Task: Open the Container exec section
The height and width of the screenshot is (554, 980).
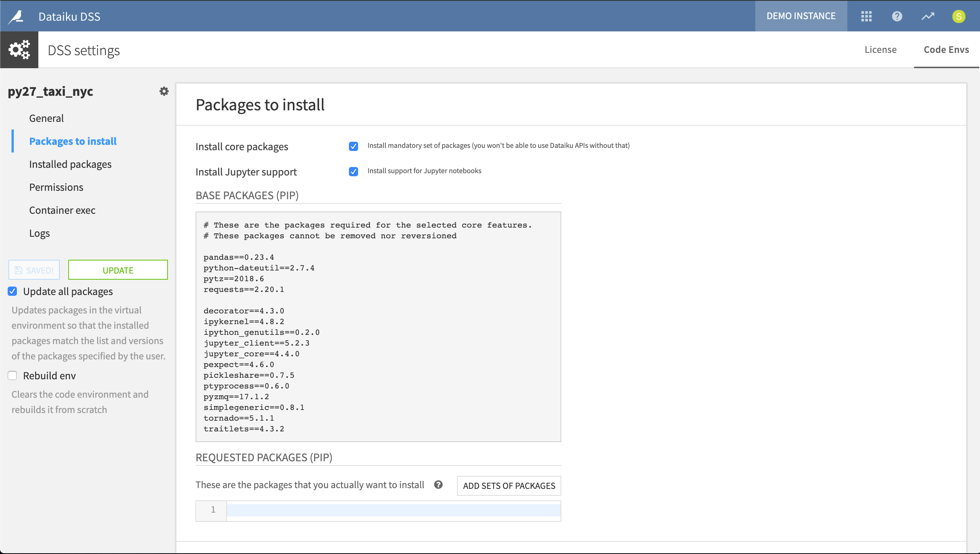Action: [62, 210]
